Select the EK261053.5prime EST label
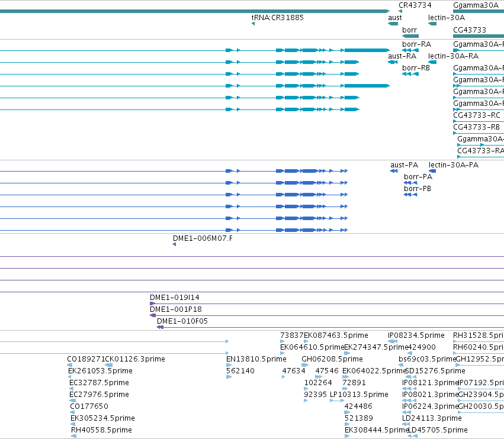This screenshot has width=504, height=439. point(100,371)
